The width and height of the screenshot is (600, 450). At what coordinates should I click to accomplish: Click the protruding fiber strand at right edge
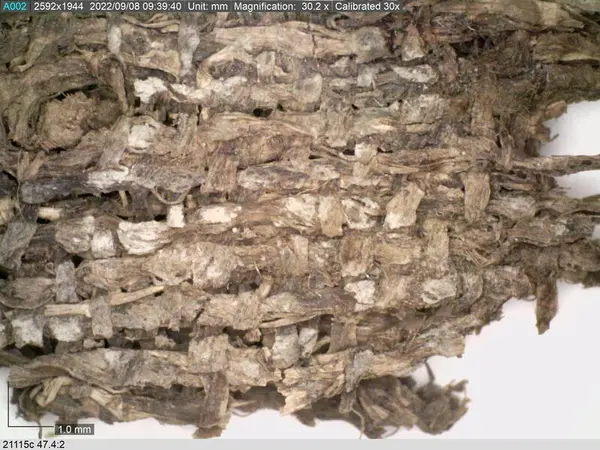click(566, 165)
